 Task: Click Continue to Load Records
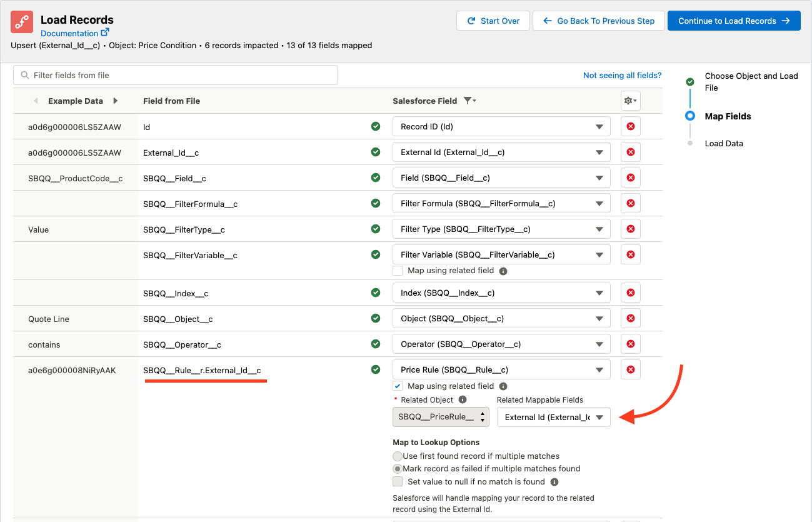[734, 21]
